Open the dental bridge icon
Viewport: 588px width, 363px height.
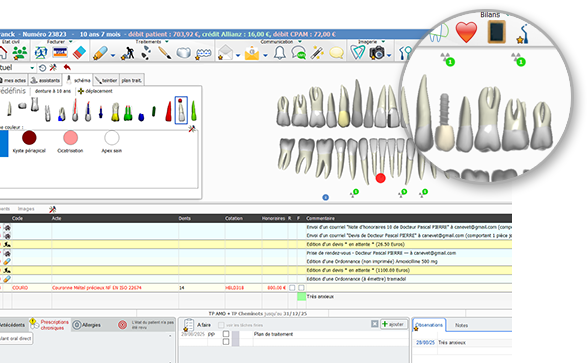point(203,54)
